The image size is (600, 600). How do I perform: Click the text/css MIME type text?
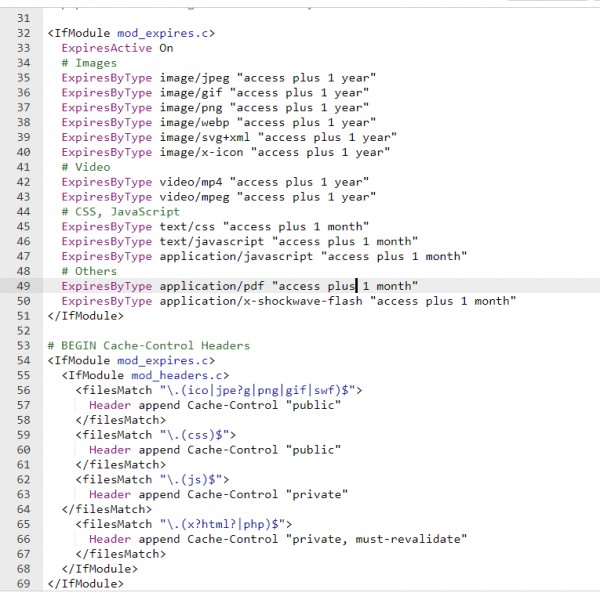[x=190, y=226]
